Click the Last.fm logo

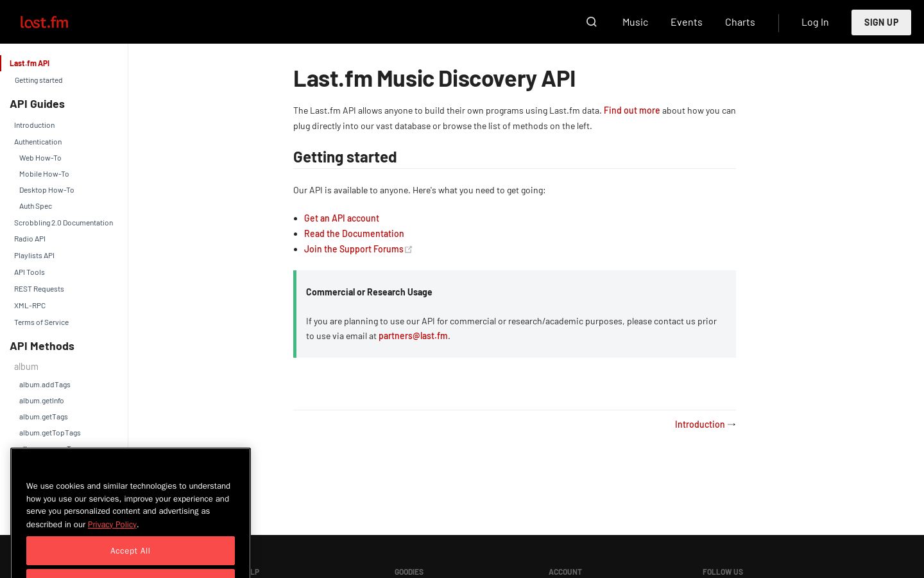coord(44,22)
